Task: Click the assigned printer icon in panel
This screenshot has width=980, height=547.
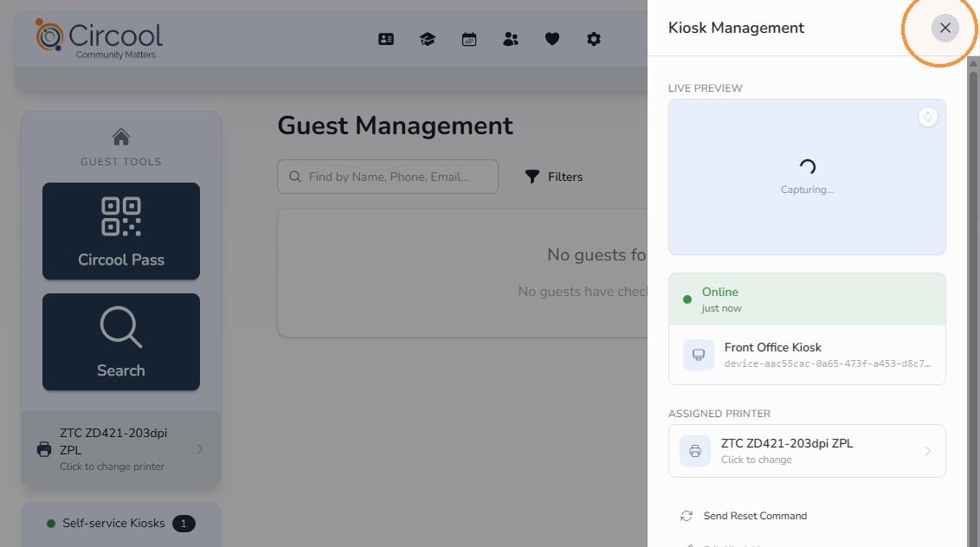Action: (695, 451)
